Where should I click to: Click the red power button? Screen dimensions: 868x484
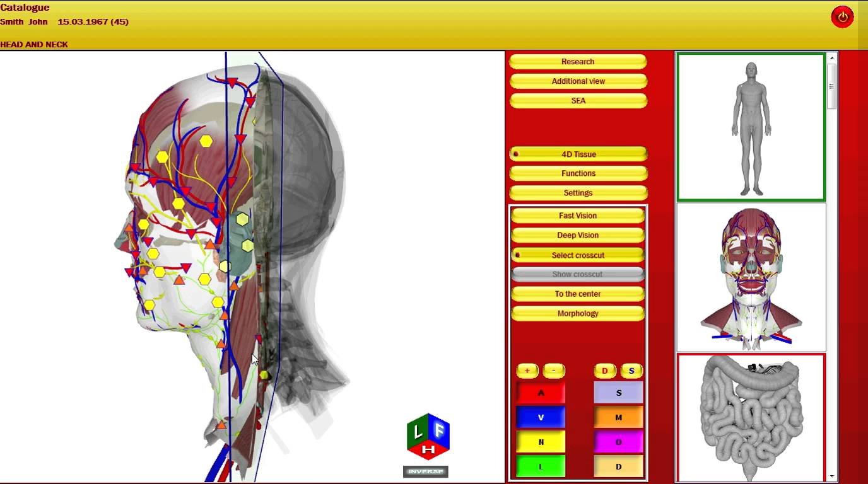click(x=842, y=17)
